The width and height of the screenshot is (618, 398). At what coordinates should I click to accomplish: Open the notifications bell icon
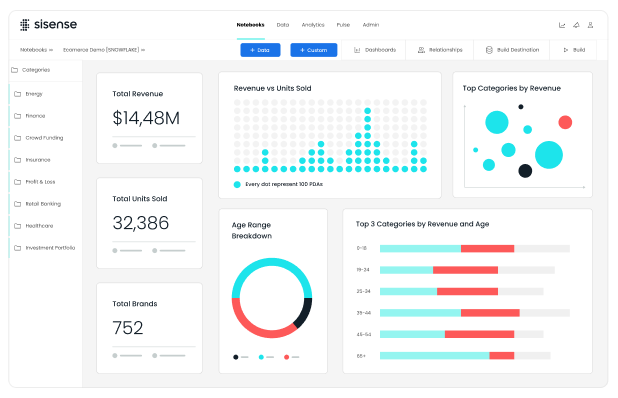tap(576, 25)
